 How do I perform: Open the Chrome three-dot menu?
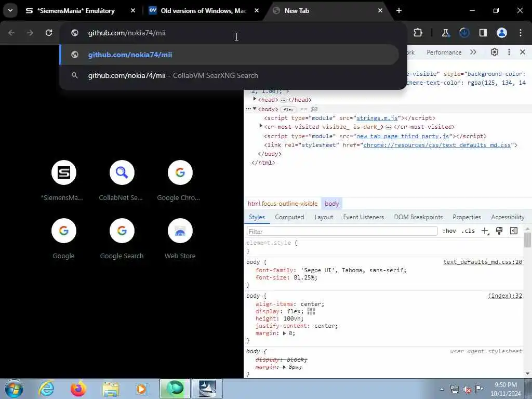[521, 33]
